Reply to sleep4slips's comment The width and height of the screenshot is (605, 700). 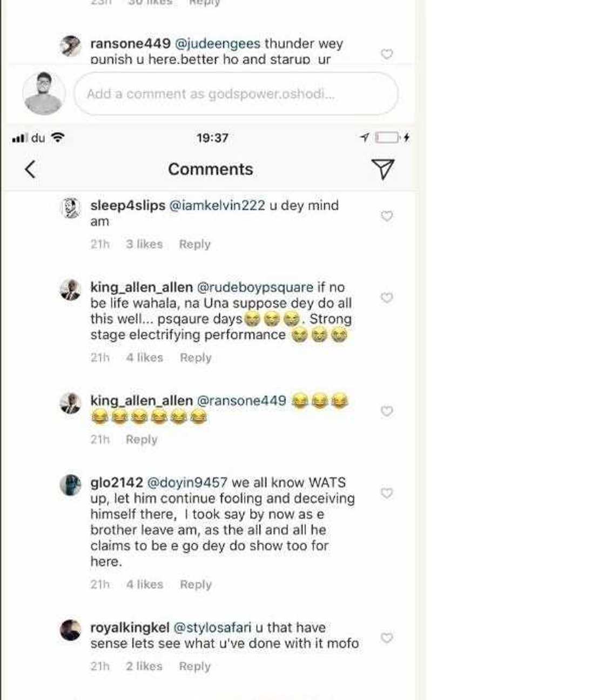[x=194, y=244]
